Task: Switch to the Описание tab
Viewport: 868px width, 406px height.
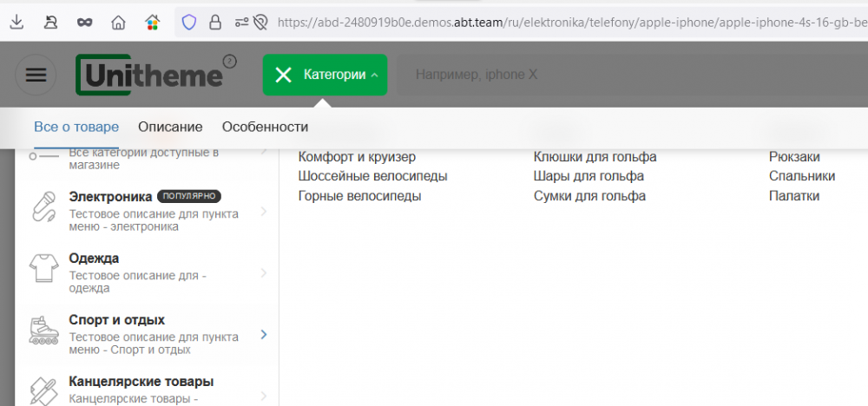Action: coord(170,127)
